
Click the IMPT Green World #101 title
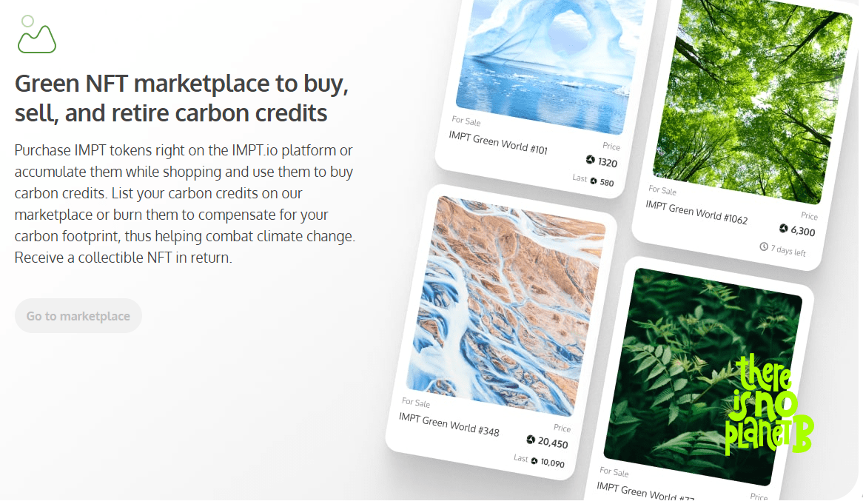pyautogui.click(x=498, y=143)
